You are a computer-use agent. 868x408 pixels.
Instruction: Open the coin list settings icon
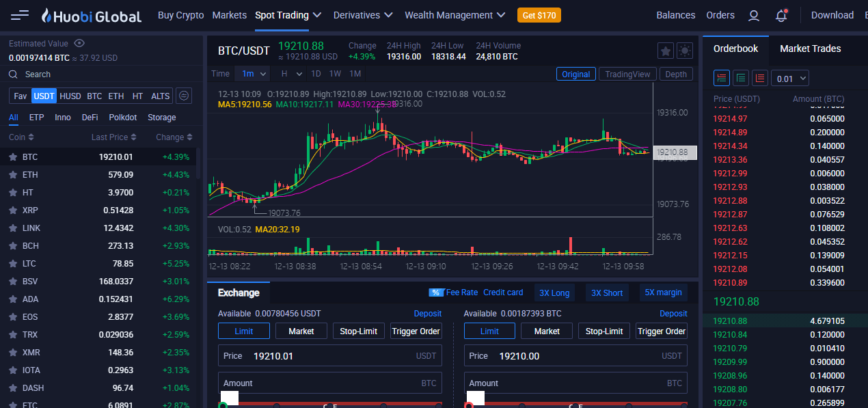(184, 96)
